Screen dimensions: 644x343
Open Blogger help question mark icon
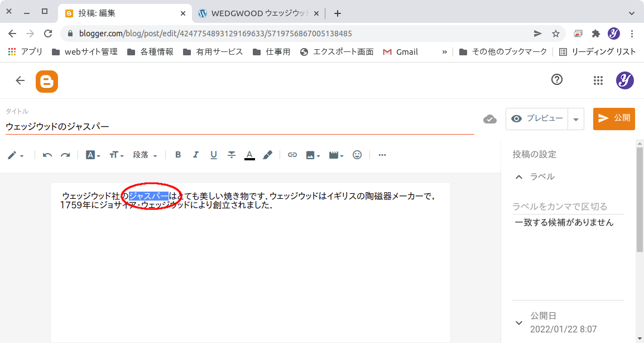556,79
